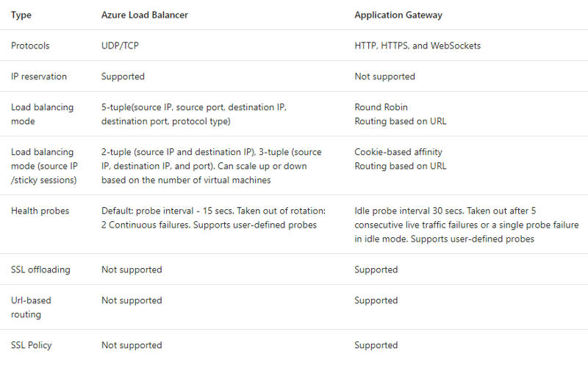The image size is (588, 373).
Task: Click the 'Url-based routing' row label
Action: tap(31, 308)
